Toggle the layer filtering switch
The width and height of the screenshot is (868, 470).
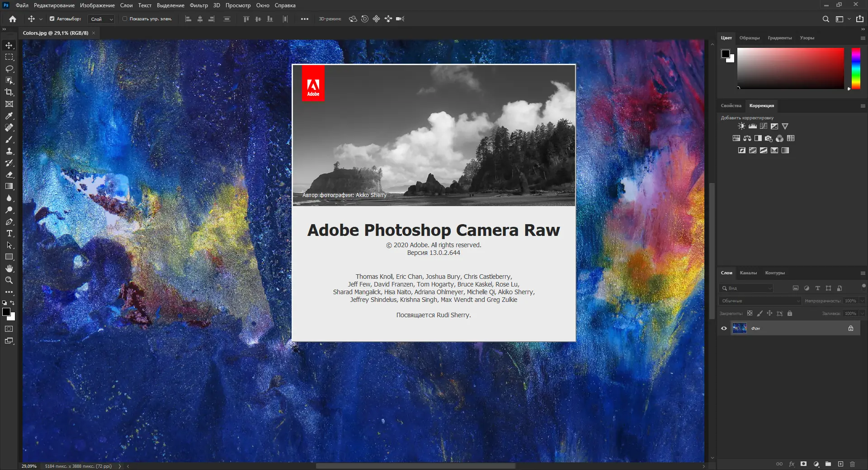[863, 286]
